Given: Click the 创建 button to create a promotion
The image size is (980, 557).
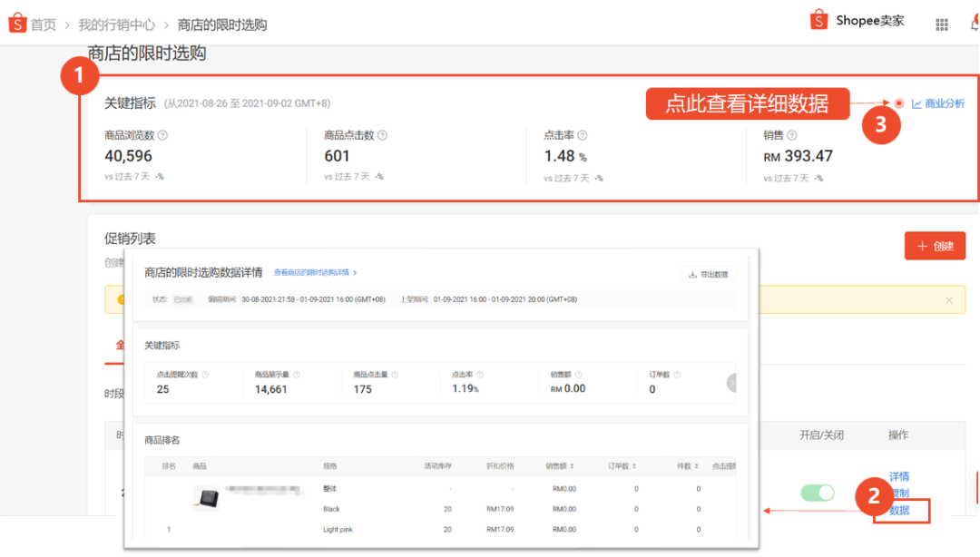Looking at the screenshot, I should point(935,245).
